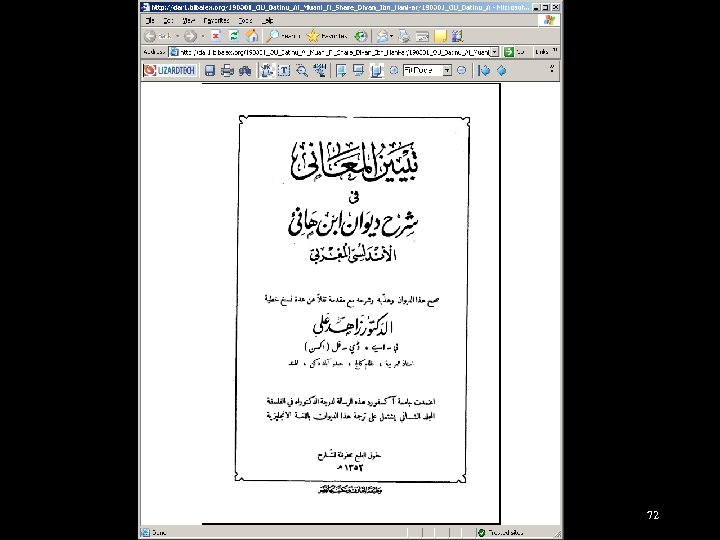Open the Help menu

267,20
